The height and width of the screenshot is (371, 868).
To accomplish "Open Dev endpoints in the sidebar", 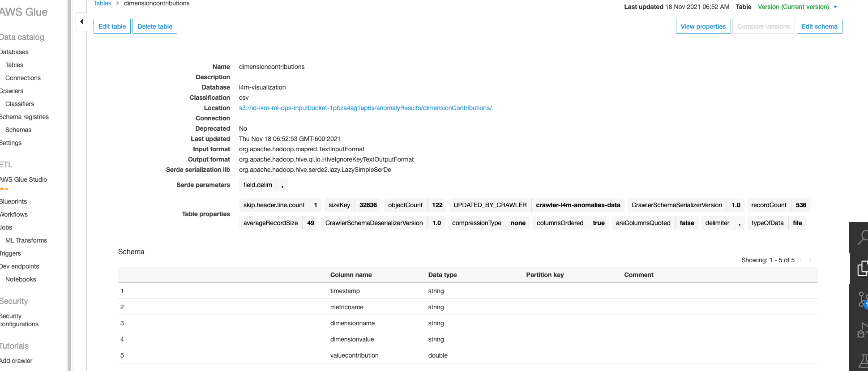I will point(19,266).
